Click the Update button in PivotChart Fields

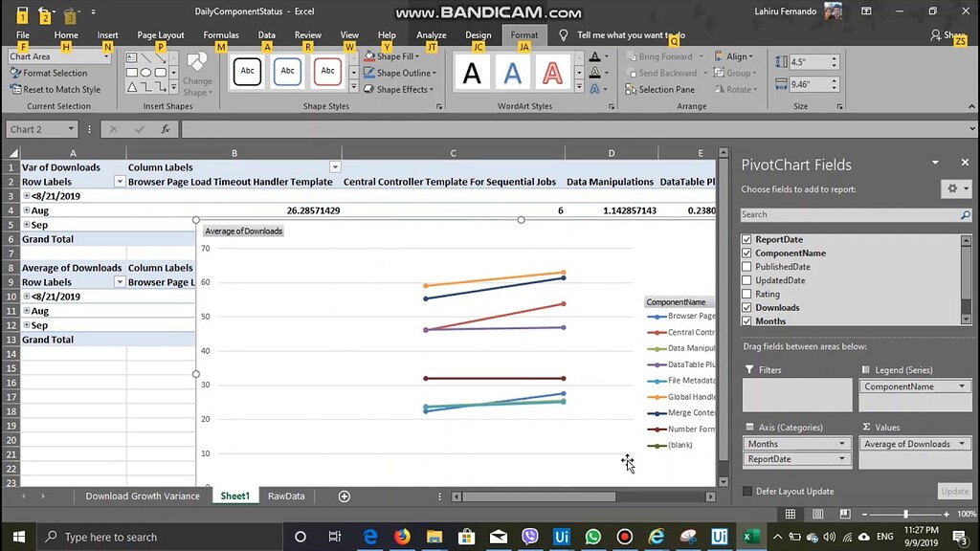[x=954, y=490]
